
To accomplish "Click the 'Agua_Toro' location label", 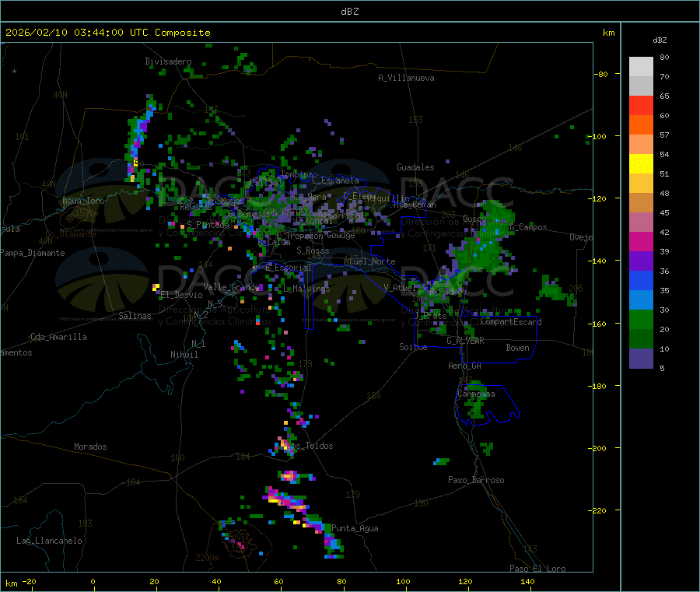I will coord(83,201).
